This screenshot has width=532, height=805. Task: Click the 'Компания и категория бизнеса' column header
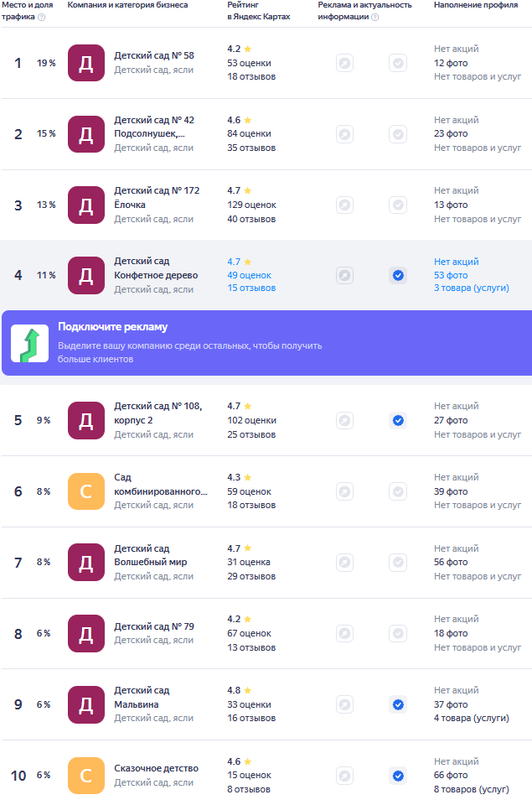[127, 5]
